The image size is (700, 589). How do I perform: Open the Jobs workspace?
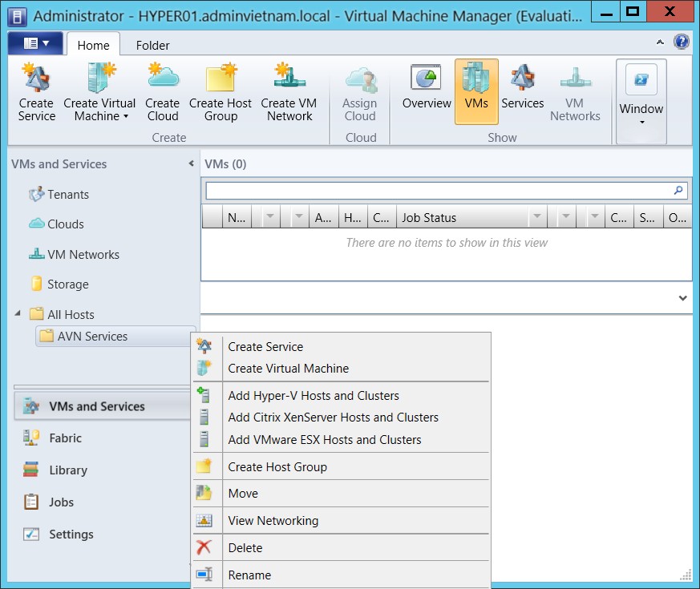click(x=103, y=502)
